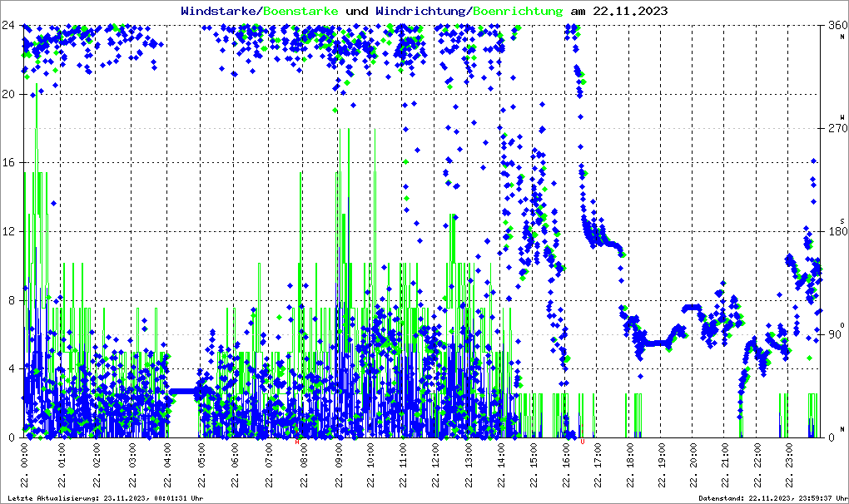Click the green 'Boenrichtung' title word
This screenshot has width=849, height=504.
(519, 11)
